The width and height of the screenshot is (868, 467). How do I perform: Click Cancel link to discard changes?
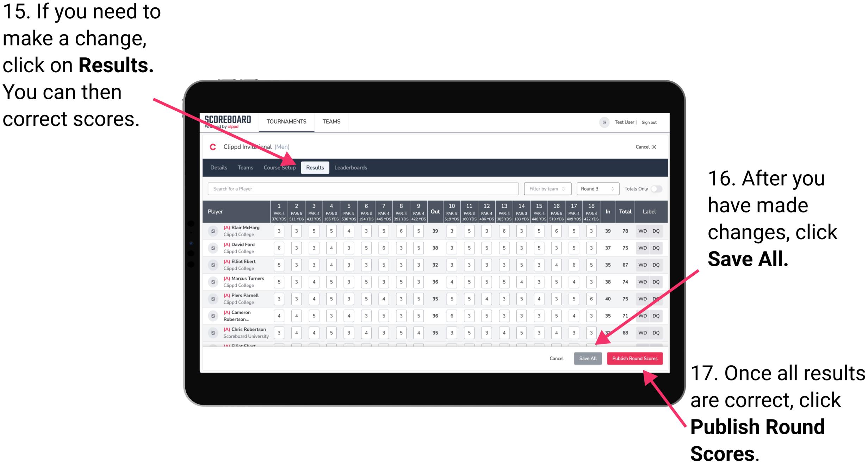[x=557, y=358]
